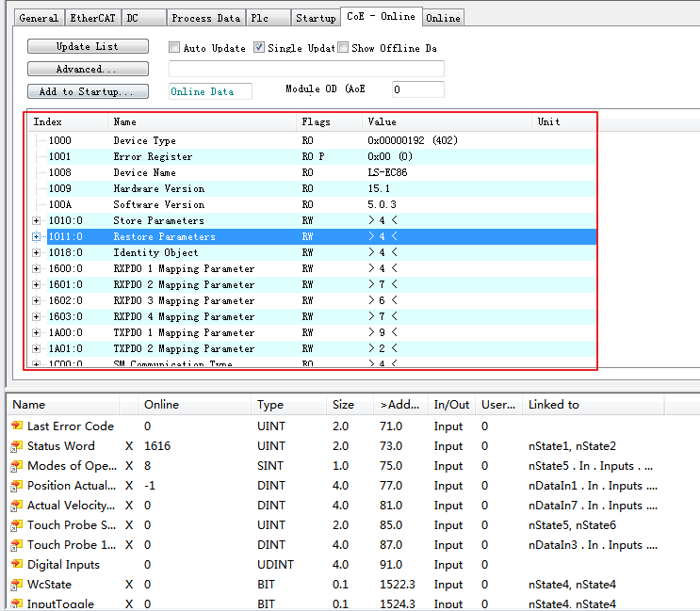Screen dimensions: 700x611
Task: Click the Update List button
Action: tap(88, 46)
